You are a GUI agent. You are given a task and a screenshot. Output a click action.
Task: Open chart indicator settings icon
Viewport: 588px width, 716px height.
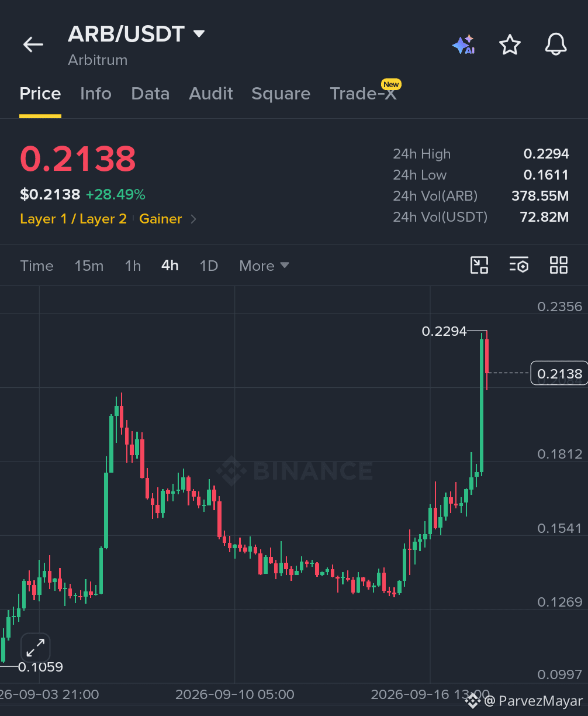(519, 265)
